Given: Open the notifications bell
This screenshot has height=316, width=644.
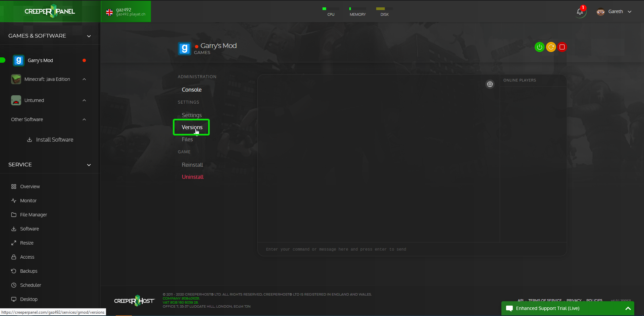Looking at the screenshot, I should (580, 12).
